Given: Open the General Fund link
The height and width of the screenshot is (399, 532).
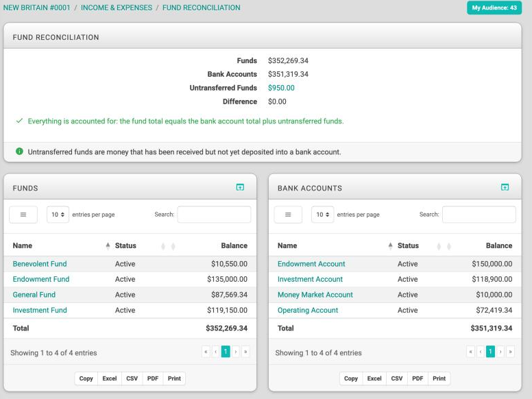Looking at the screenshot, I should (x=34, y=295).
